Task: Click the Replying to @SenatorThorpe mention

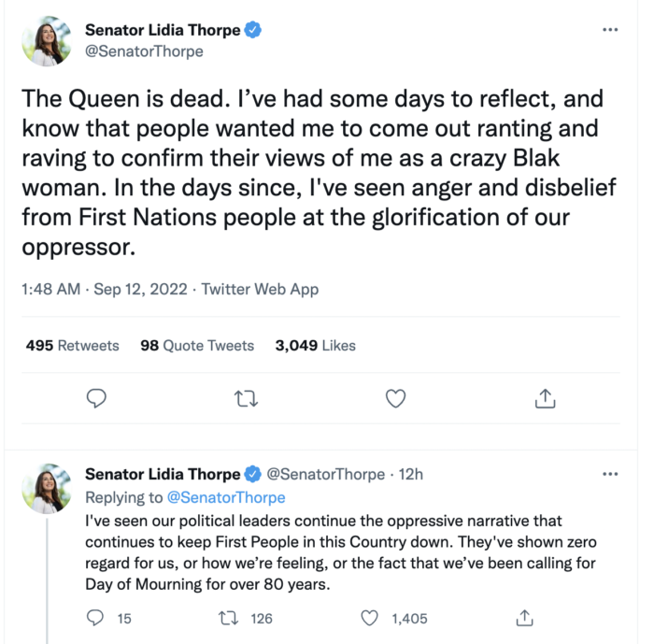Action: pos(226,497)
